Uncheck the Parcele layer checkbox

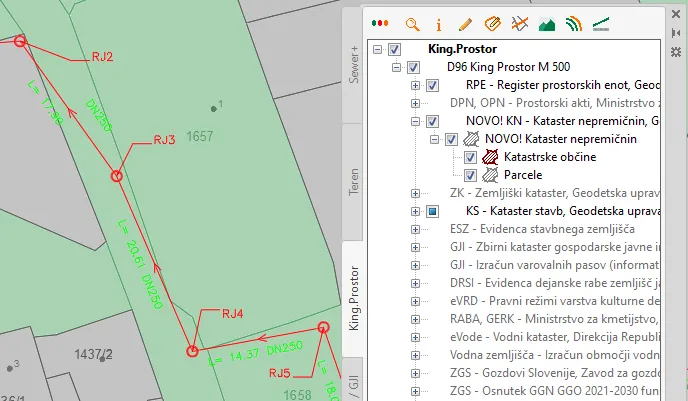(x=470, y=175)
